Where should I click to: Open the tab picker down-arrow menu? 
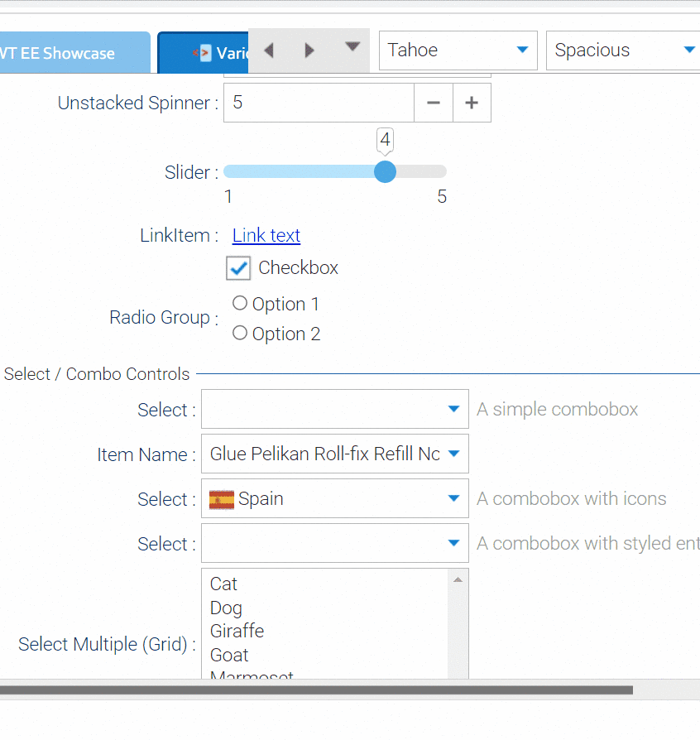coord(352,47)
